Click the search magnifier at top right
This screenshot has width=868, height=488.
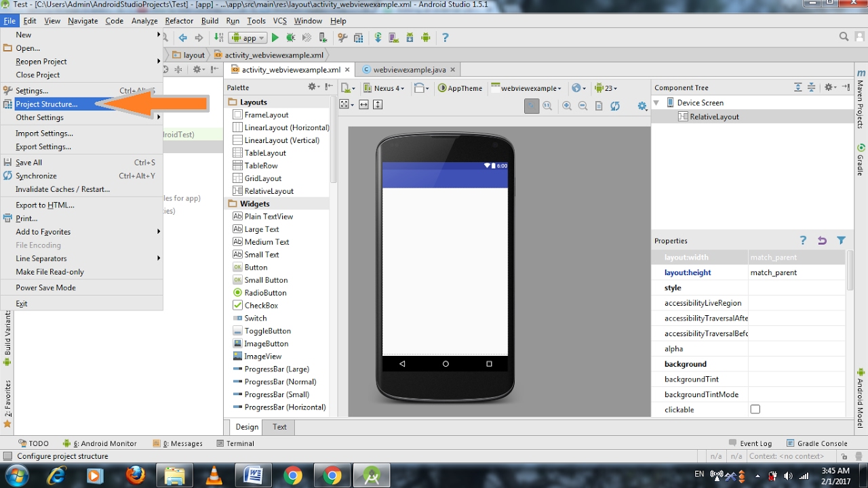click(x=844, y=37)
